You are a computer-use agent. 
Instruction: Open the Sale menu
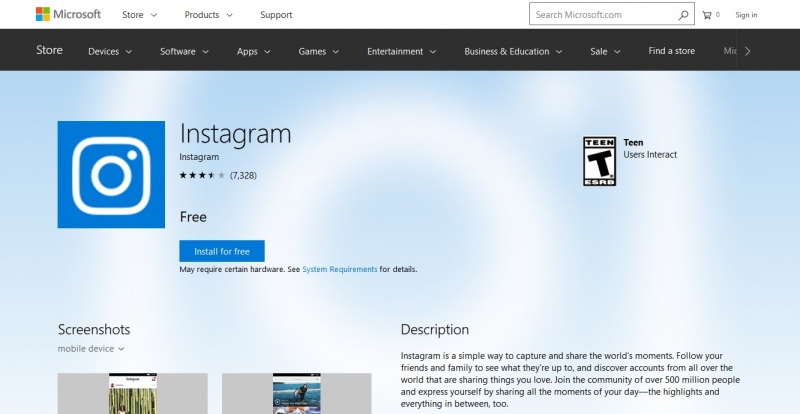605,51
